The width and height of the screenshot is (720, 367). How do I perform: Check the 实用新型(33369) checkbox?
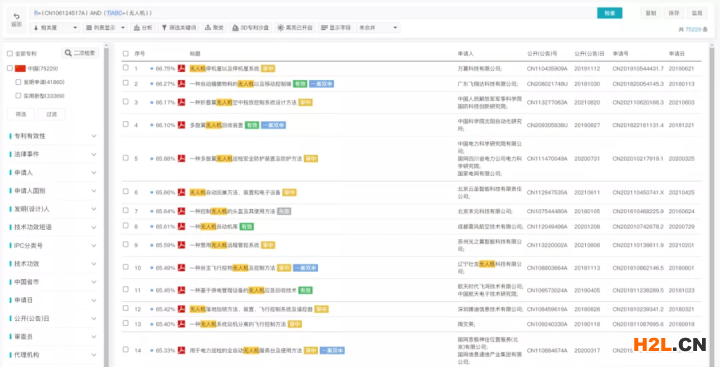[18, 96]
